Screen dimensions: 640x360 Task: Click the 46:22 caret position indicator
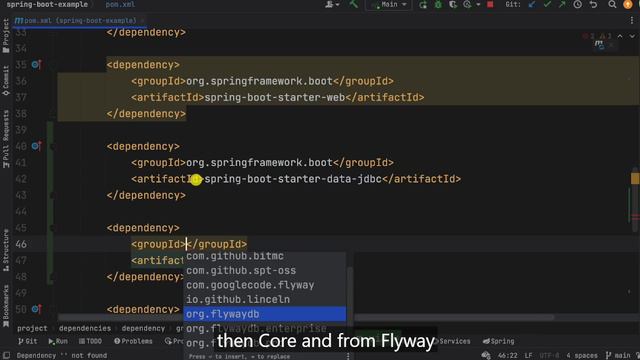point(507,356)
